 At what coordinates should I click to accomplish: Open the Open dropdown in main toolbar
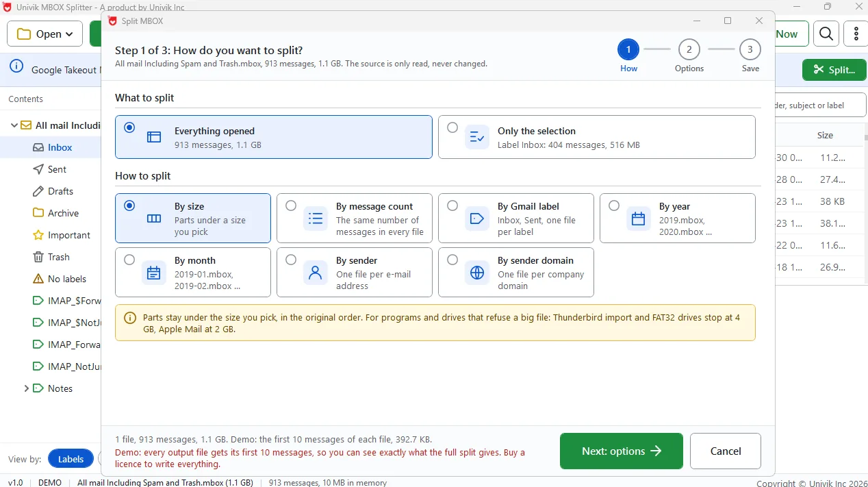(x=45, y=34)
